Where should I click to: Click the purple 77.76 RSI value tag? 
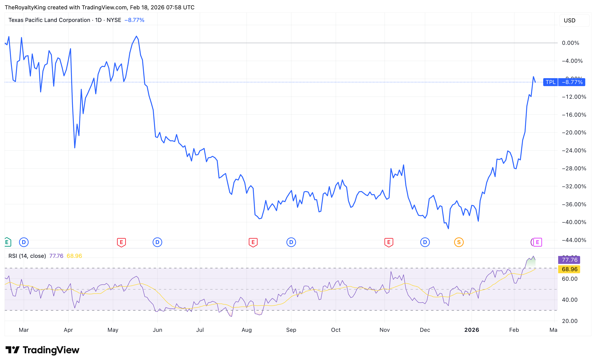click(569, 260)
